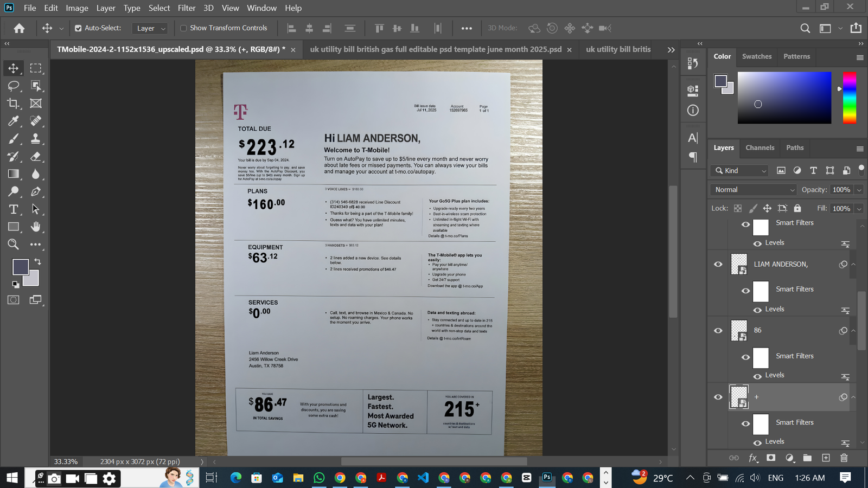
Task: Click the hue spectrum slider strip
Action: click(x=850, y=98)
